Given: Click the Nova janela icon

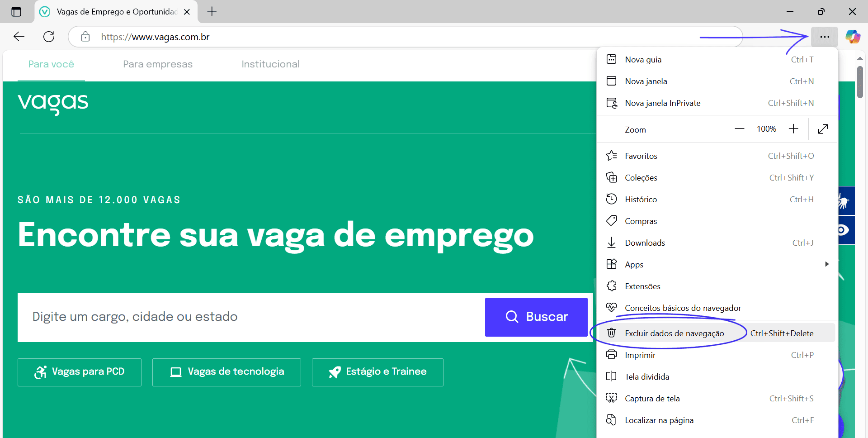Looking at the screenshot, I should (611, 81).
